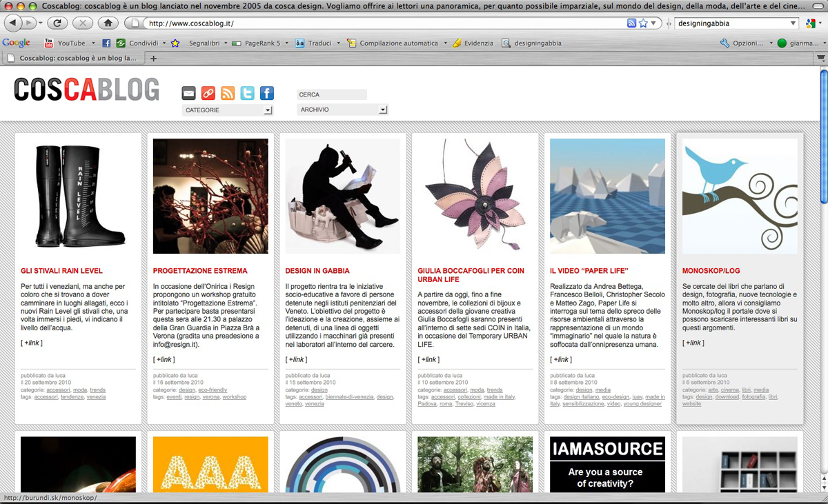Click the Google search engine icon

tap(812, 23)
